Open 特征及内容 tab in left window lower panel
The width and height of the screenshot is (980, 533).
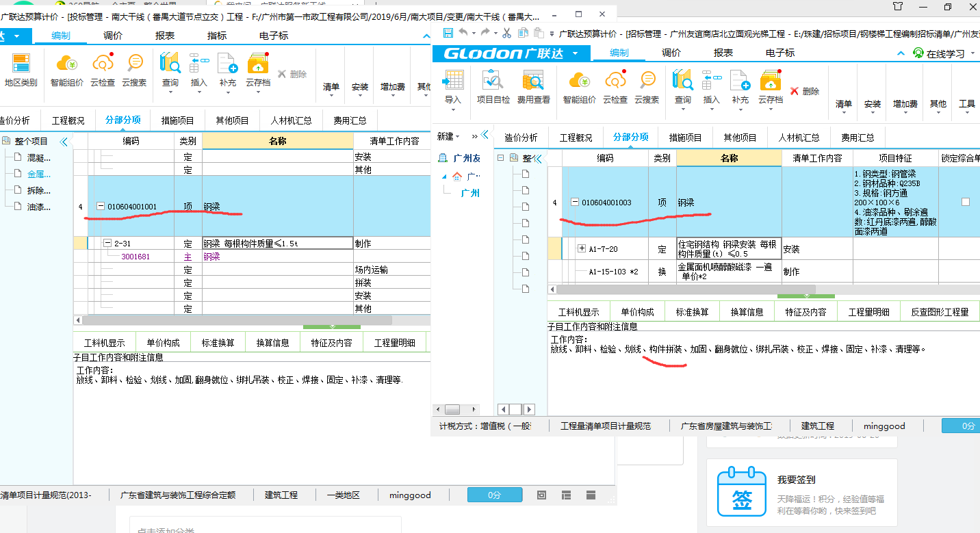[x=331, y=343]
